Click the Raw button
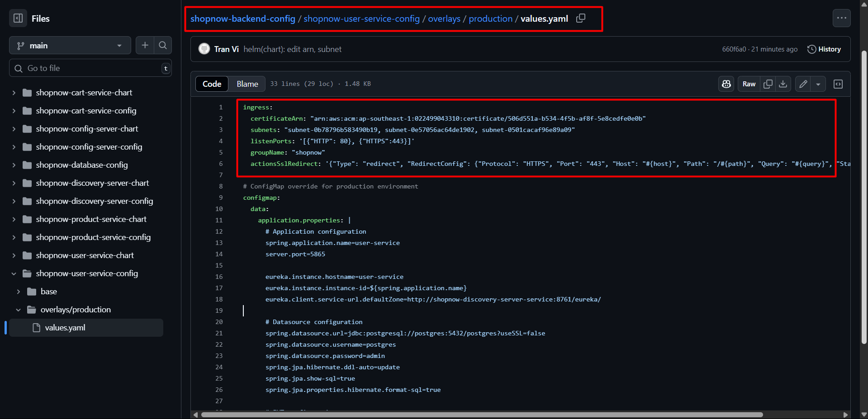868x419 pixels. (x=749, y=84)
